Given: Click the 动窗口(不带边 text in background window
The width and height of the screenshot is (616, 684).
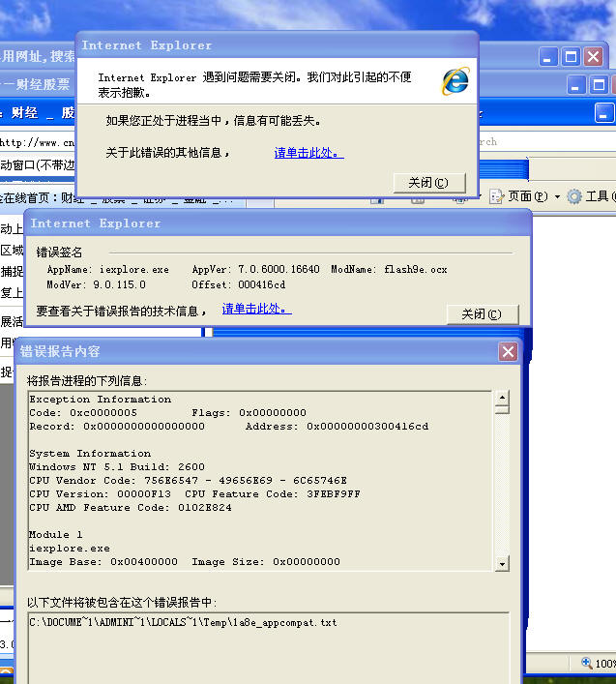Looking at the screenshot, I should [38, 165].
